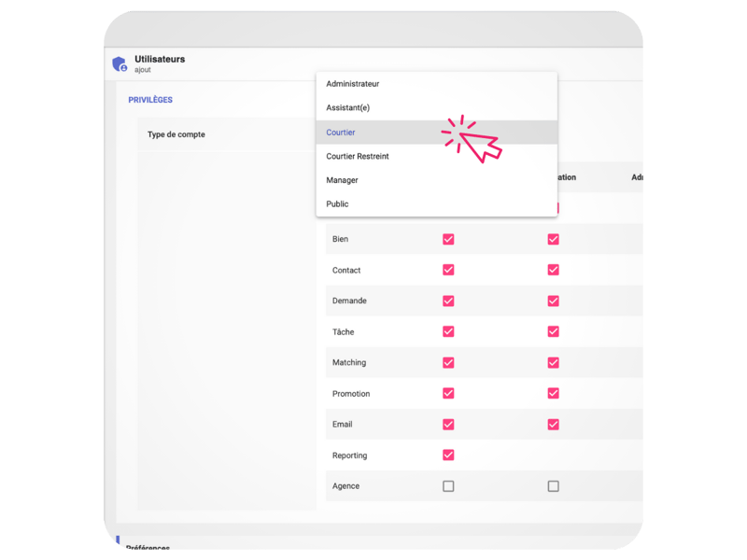Select the Public account type

point(436,203)
